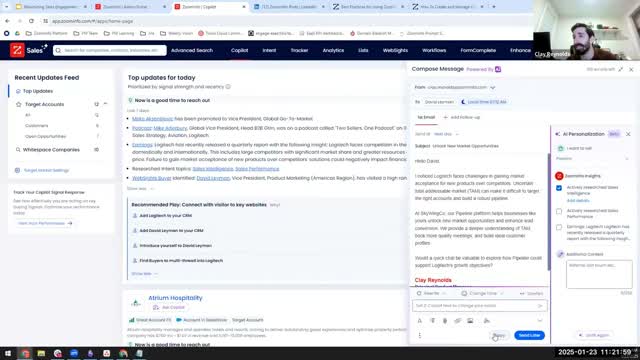Open the Persona dropdown in AI Personalization
This screenshot has width=640, height=360.
[x=592, y=158]
